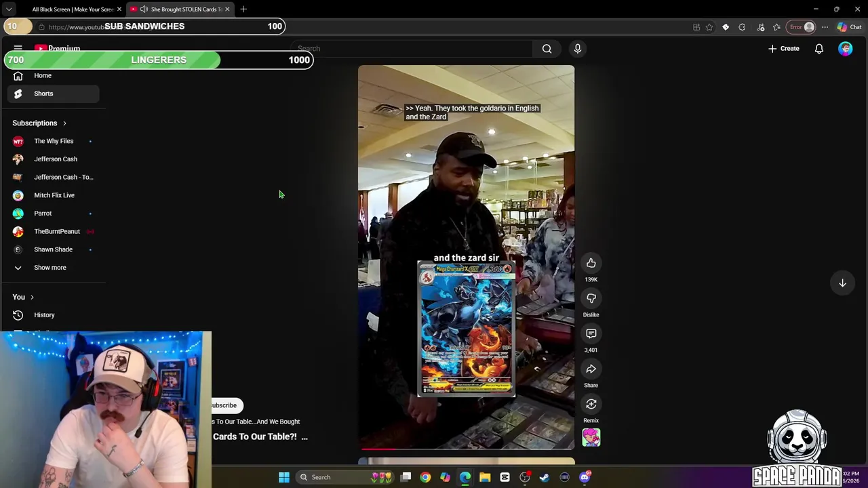Click the taskbar Search box

click(346, 477)
